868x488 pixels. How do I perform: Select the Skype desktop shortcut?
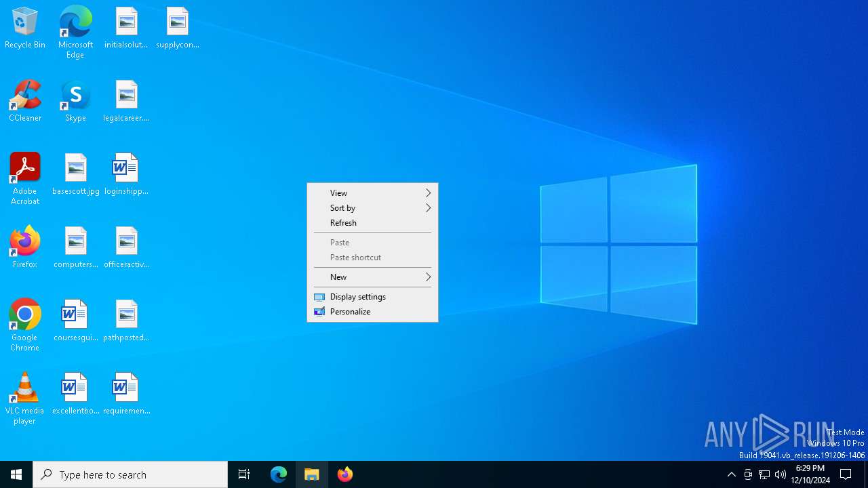coord(75,102)
